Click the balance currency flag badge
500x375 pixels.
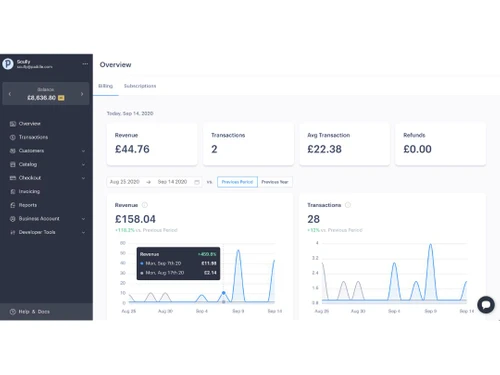(x=61, y=98)
